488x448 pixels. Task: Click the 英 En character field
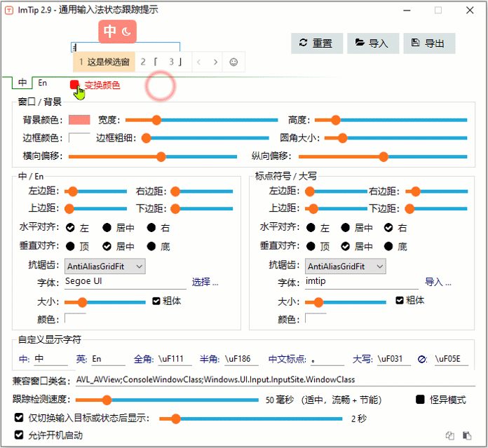click(108, 359)
